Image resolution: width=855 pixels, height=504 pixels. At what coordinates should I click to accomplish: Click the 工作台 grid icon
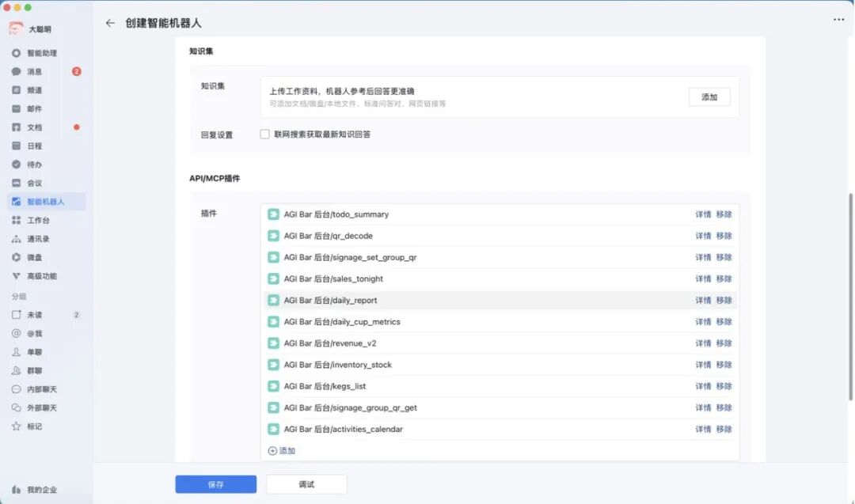pyautogui.click(x=17, y=220)
